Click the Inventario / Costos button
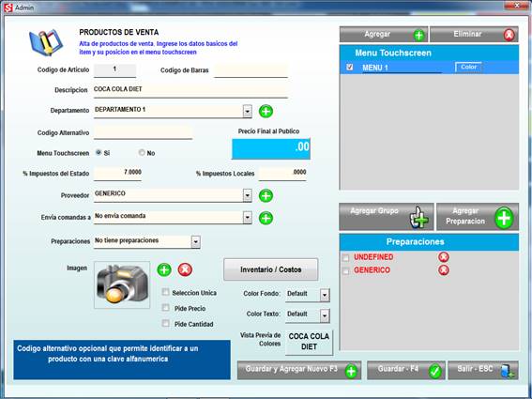Image resolution: width=532 pixels, height=399 pixels. coord(271,269)
